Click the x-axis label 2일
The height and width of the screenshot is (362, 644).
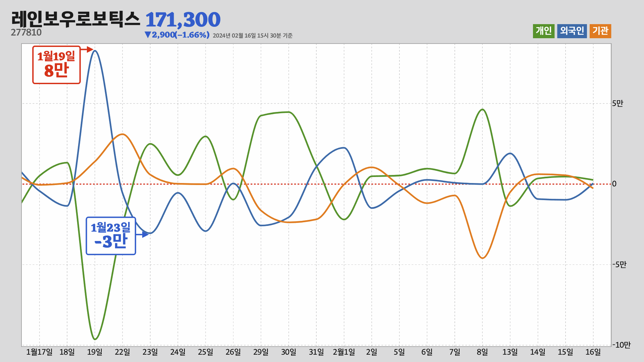click(x=372, y=352)
